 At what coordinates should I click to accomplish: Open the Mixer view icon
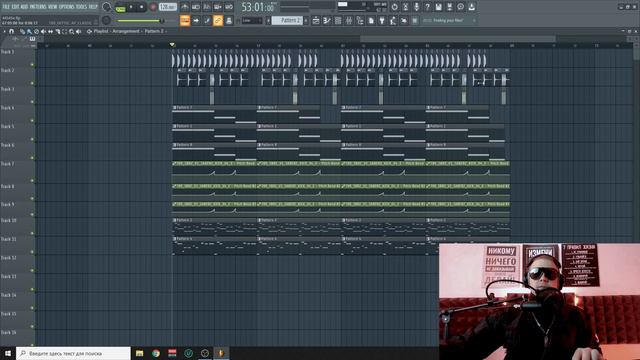349,20
